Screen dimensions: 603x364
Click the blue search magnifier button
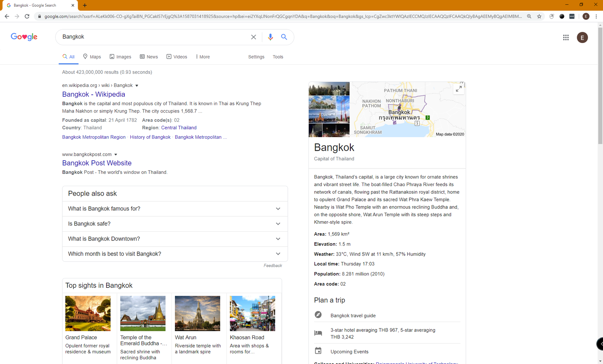(284, 37)
